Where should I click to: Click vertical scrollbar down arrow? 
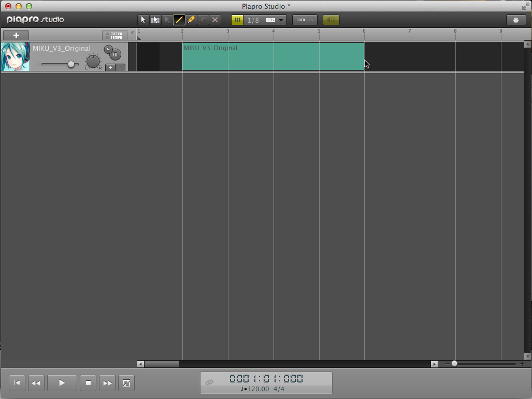click(527, 356)
